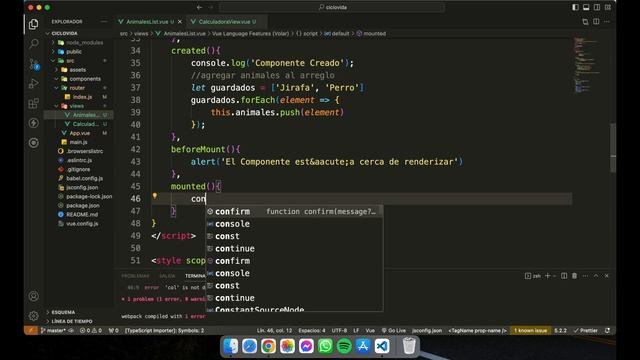Click the Prettier status bar item

pyautogui.click(x=586, y=331)
